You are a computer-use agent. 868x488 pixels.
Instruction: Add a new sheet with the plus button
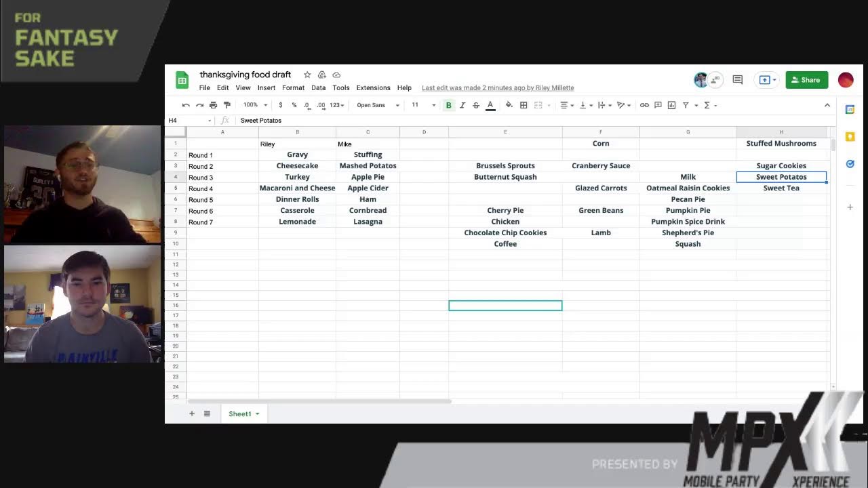192,413
